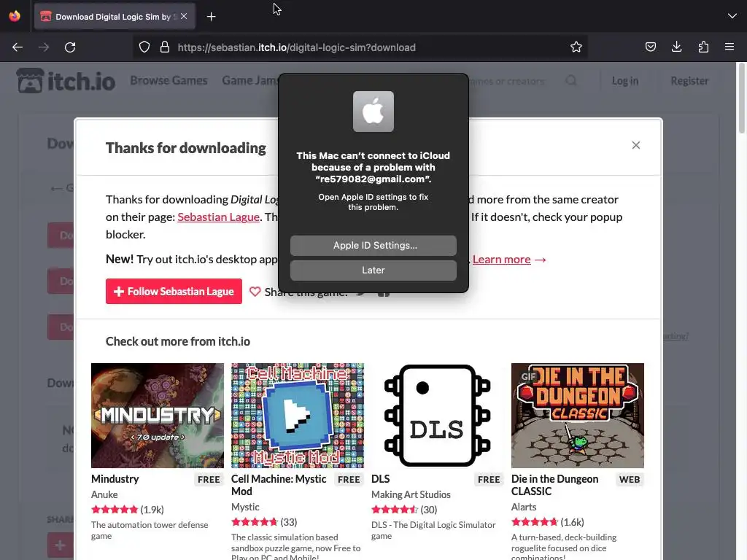747x560 pixels.
Task: Open Browse Games in the itch.io header
Action: pos(169,80)
